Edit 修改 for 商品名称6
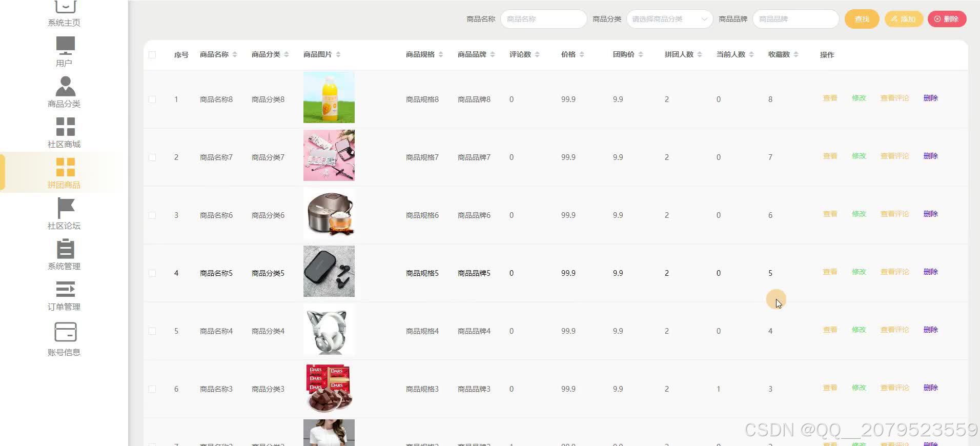Image resolution: width=980 pixels, height=446 pixels. pyautogui.click(x=859, y=214)
